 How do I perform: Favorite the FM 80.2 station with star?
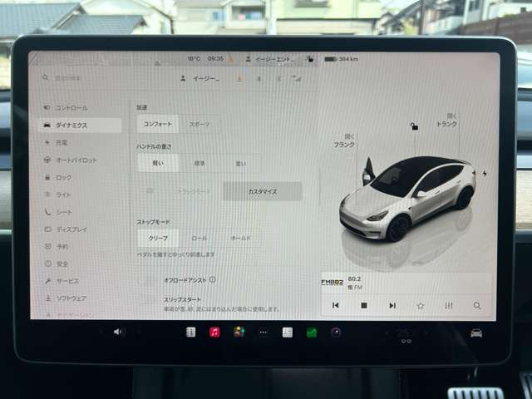pos(421,306)
